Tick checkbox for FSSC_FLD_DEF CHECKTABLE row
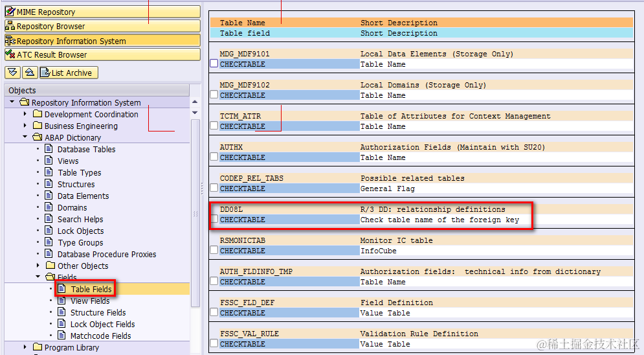The width and height of the screenshot is (644, 355). point(214,312)
